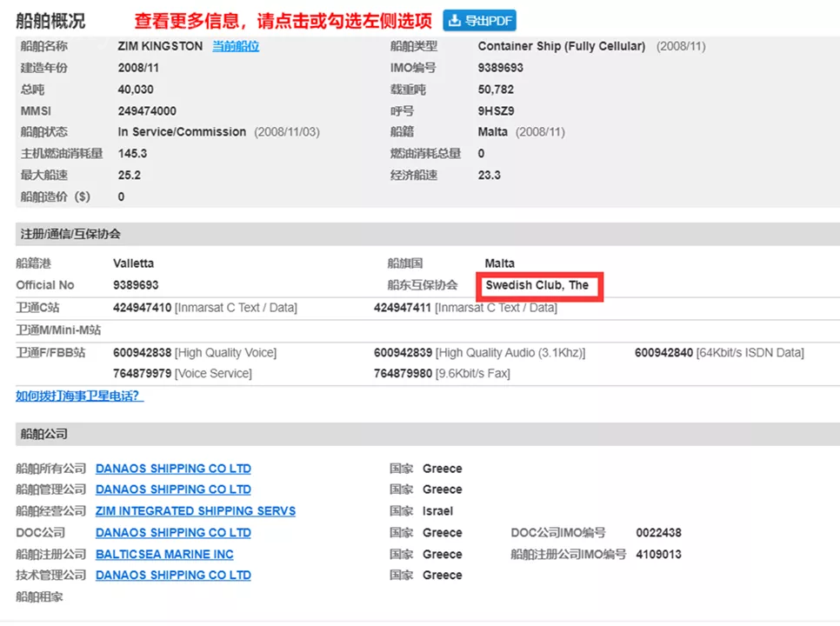Select Official No value 9389693

(x=136, y=285)
